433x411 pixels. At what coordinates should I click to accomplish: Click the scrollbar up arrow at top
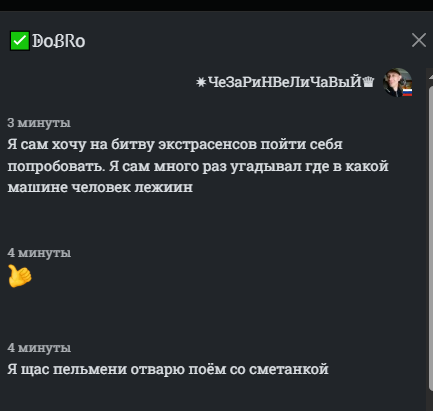coord(430,76)
